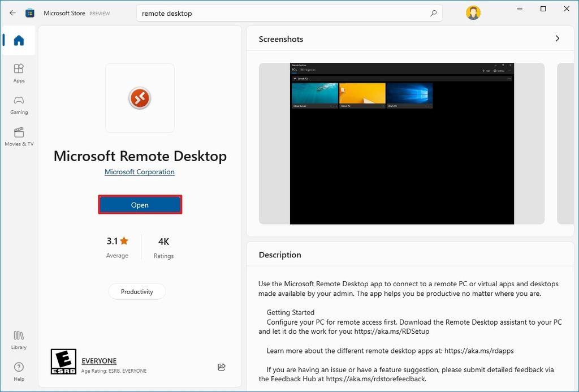The image size is (579, 392).
Task: Click the share icon
Action: click(x=222, y=367)
